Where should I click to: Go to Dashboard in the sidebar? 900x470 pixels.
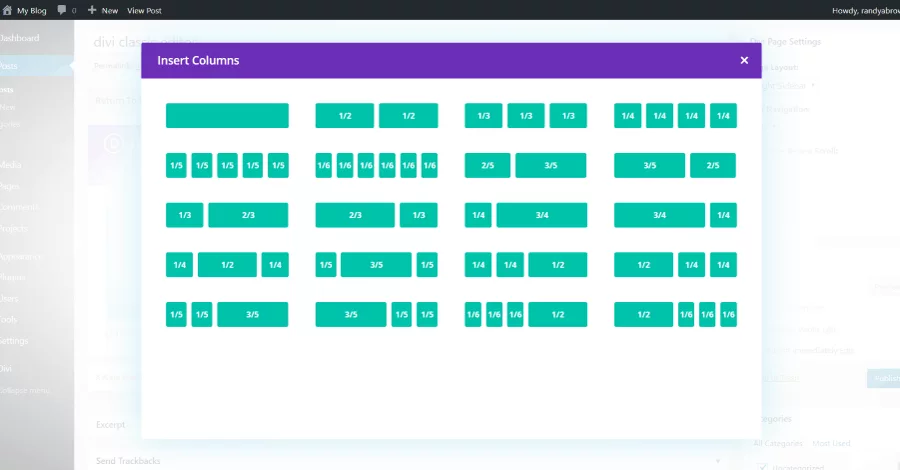click(20, 38)
